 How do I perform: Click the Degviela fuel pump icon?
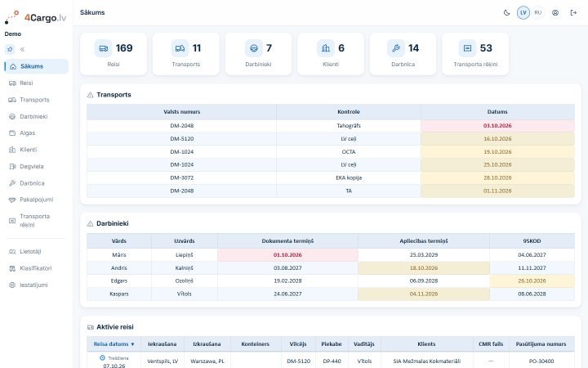point(12,166)
